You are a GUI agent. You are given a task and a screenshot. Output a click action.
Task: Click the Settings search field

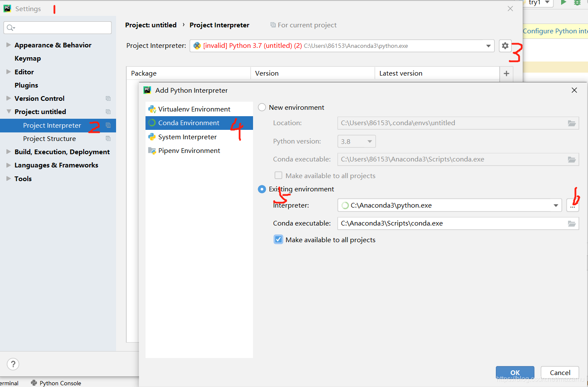(x=58, y=28)
